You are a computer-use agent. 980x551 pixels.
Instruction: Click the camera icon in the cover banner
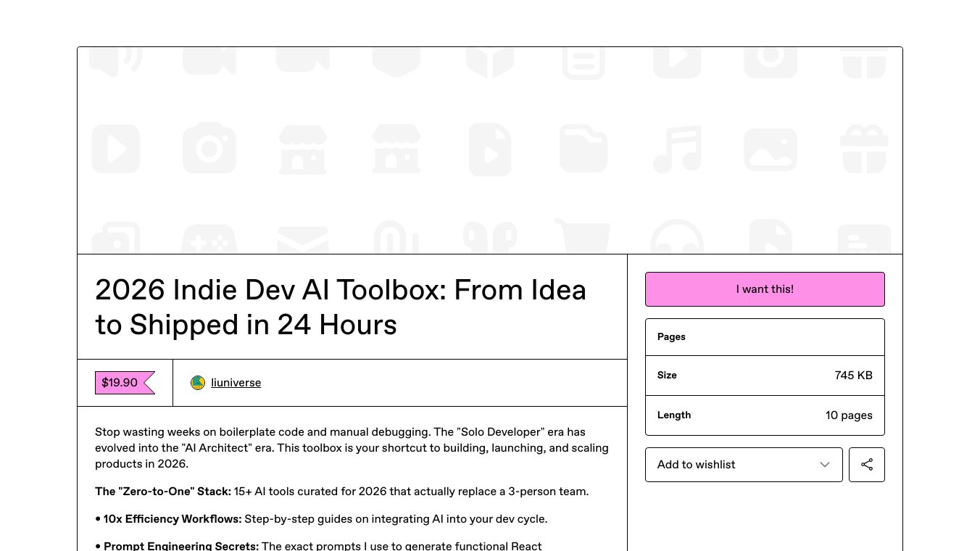[x=209, y=149]
